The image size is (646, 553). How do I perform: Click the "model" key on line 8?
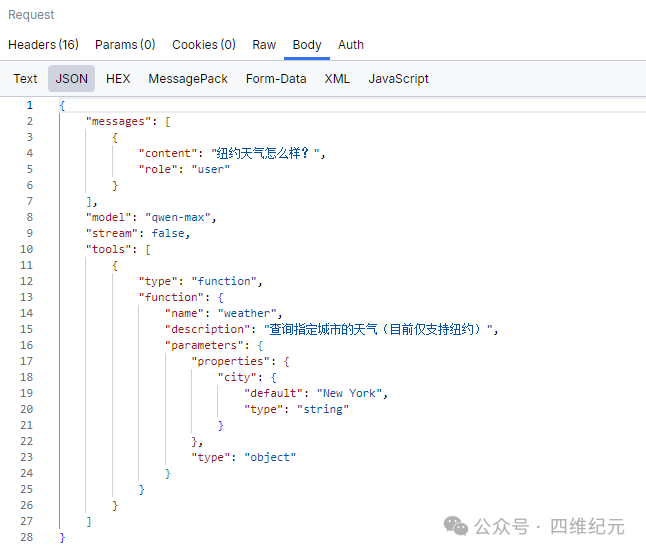108,217
